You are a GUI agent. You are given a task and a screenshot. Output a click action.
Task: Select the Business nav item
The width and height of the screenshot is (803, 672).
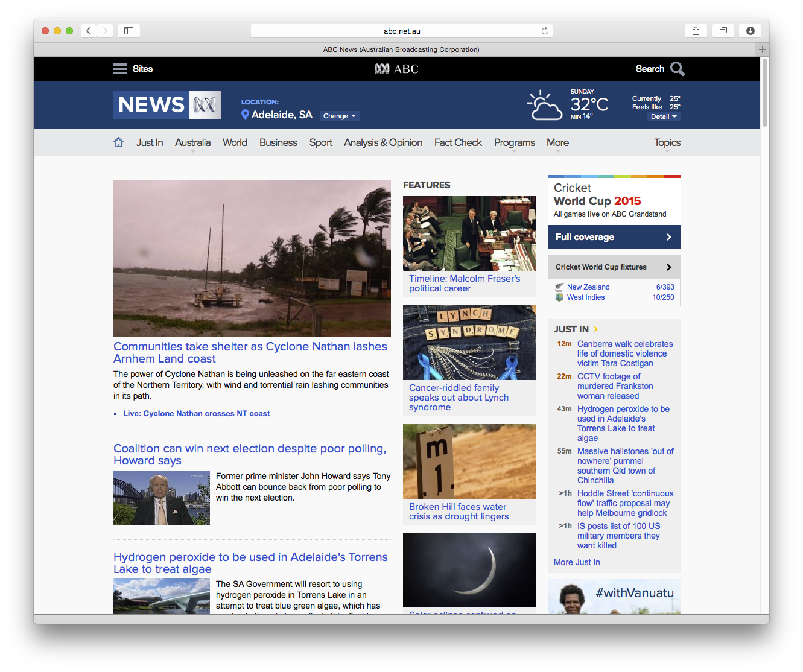[x=278, y=142]
